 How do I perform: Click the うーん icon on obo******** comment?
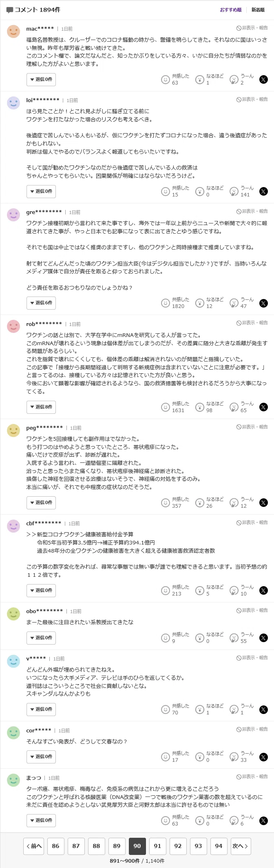[x=234, y=638]
